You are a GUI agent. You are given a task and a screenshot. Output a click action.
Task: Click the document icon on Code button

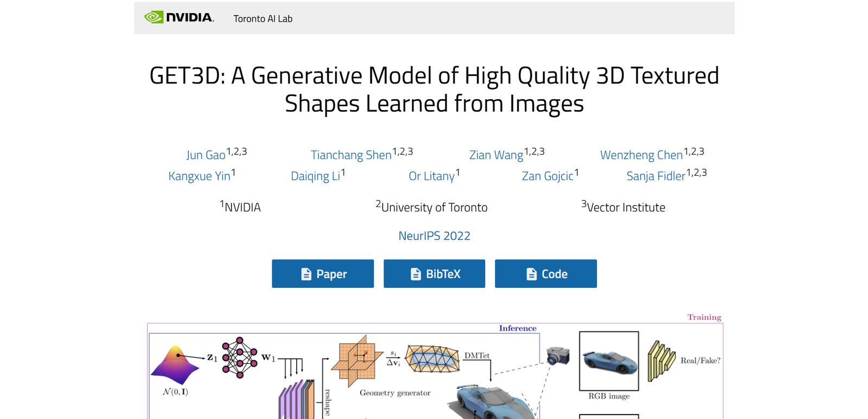click(532, 274)
